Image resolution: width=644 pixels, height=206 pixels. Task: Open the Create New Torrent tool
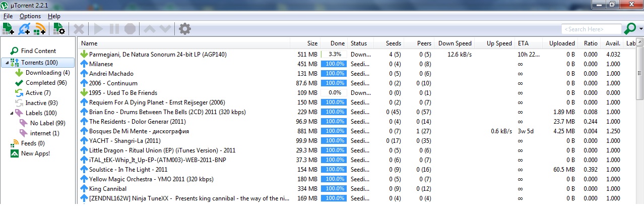point(59,29)
